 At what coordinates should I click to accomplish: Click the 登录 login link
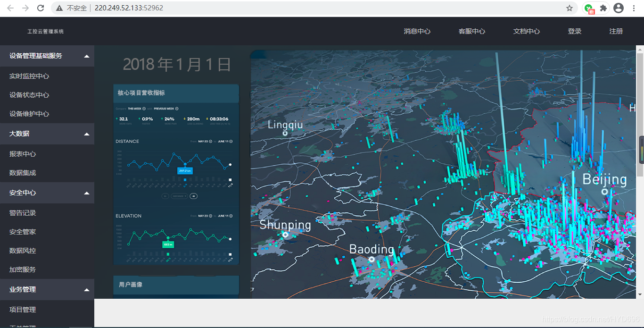pos(574,31)
